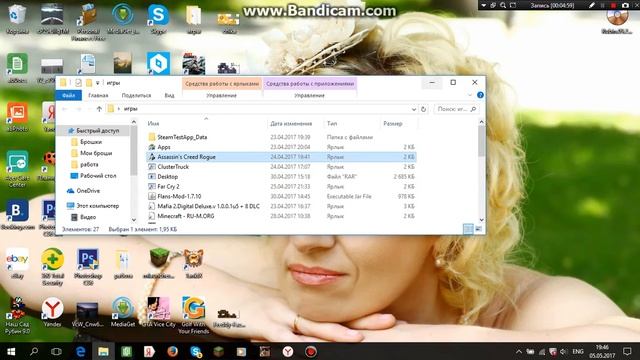
Task: Open the taskbar clock and date
Action: [602, 351]
